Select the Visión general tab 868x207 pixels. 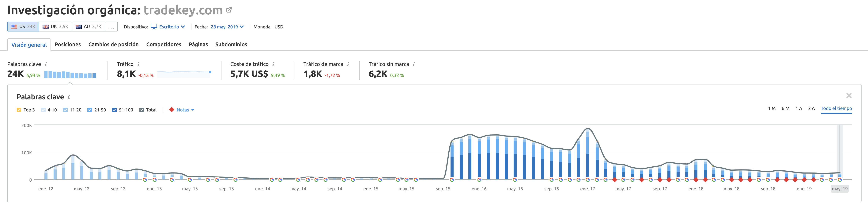coord(29,44)
